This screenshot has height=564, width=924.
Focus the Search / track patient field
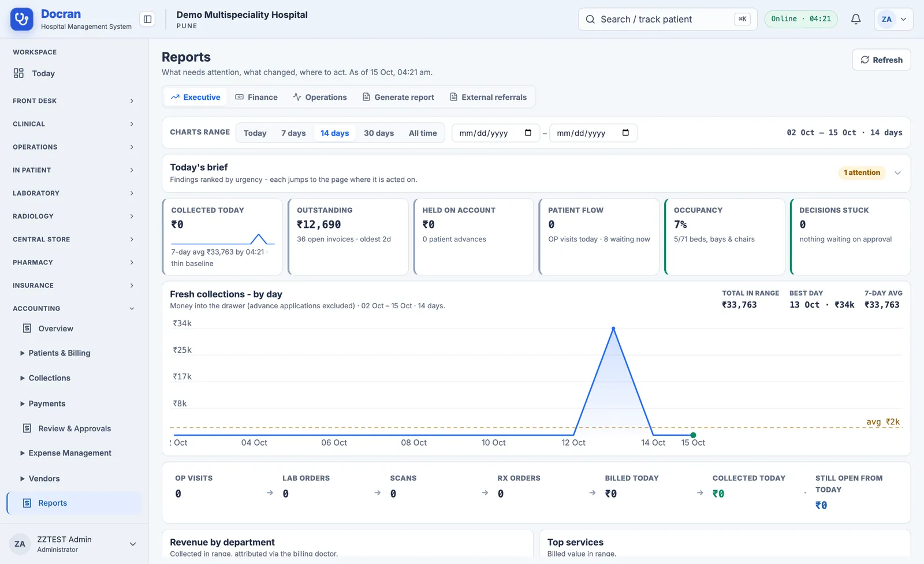[668, 19]
